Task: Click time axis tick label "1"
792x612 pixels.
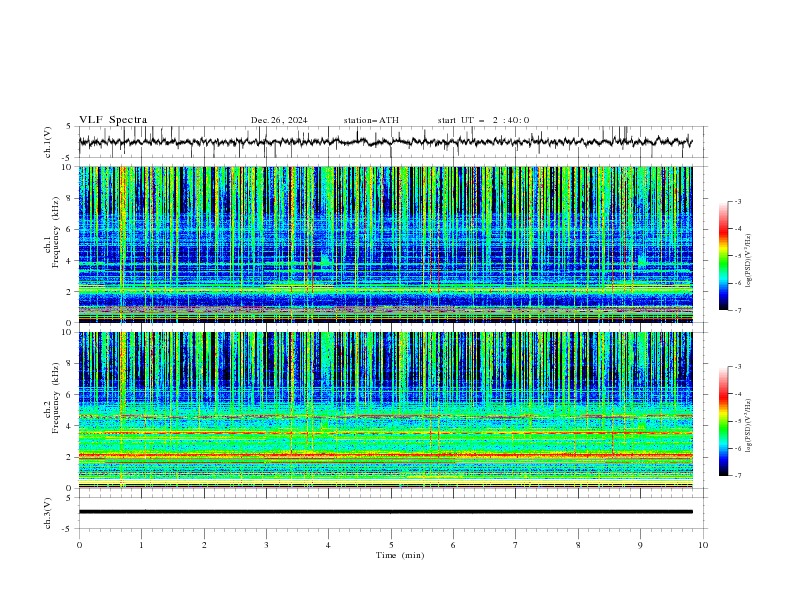Action: (x=141, y=545)
